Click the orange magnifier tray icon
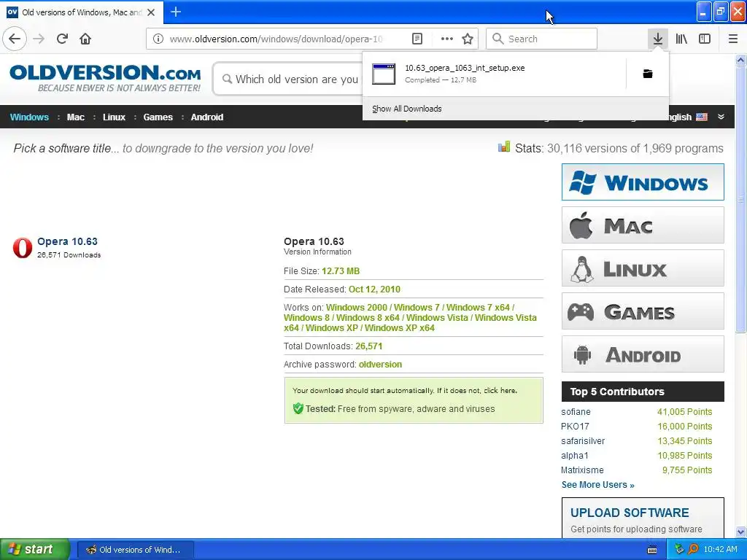 693,549
